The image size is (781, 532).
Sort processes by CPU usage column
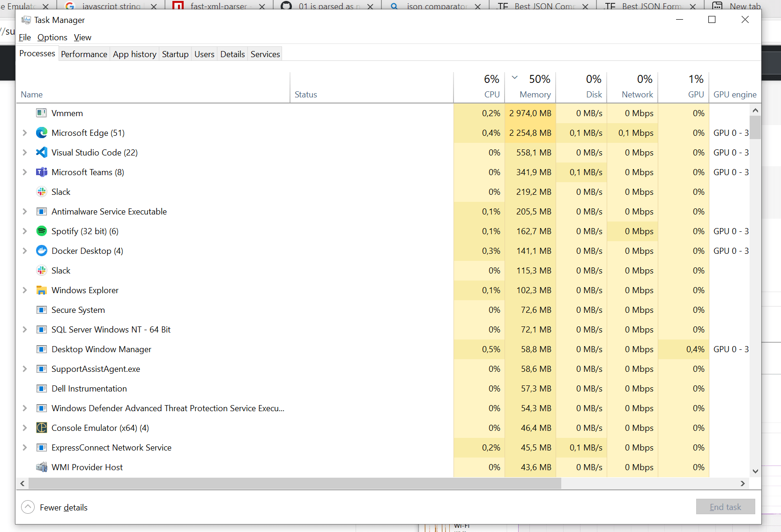point(479,88)
